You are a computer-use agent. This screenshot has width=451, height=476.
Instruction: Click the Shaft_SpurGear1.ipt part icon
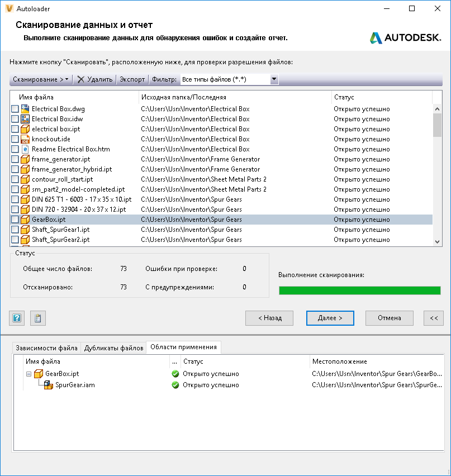pos(25,229)
